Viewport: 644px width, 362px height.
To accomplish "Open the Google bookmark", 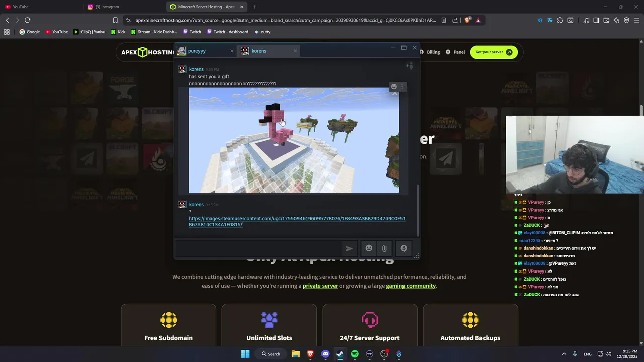I will coord(29,32).
